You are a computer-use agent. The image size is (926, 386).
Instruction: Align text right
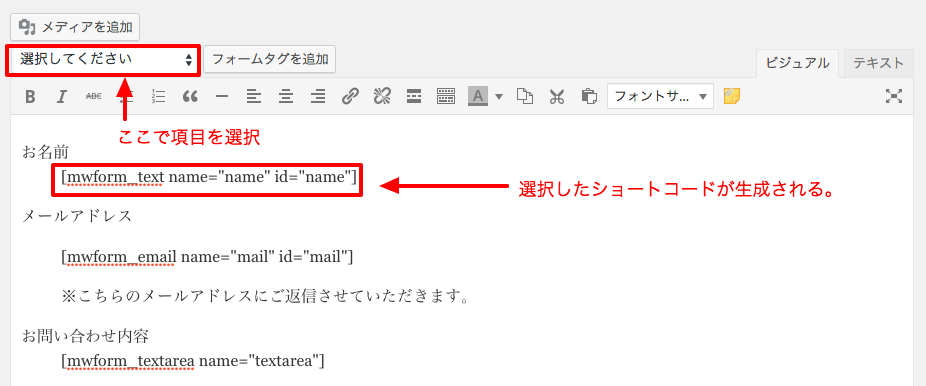coord(318,96)
